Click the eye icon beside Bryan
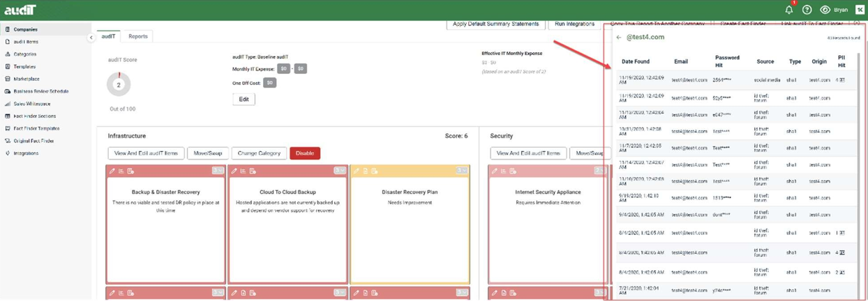 pos(825,10)
